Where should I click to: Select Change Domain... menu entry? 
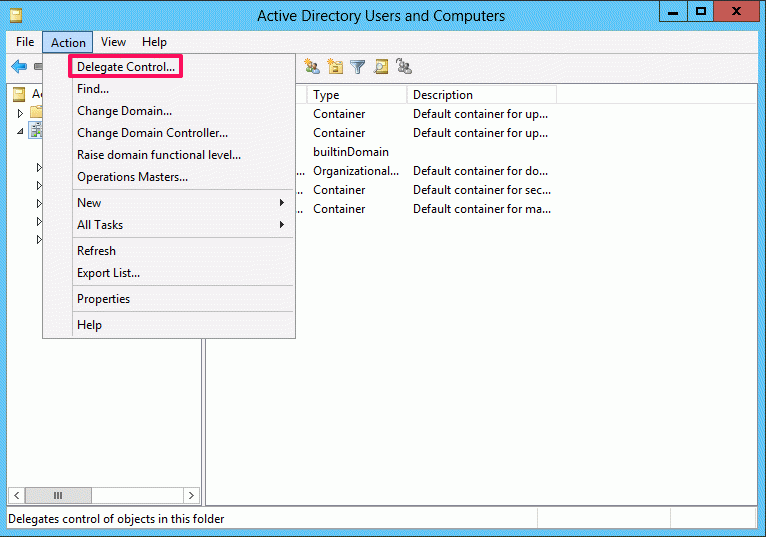183,111
